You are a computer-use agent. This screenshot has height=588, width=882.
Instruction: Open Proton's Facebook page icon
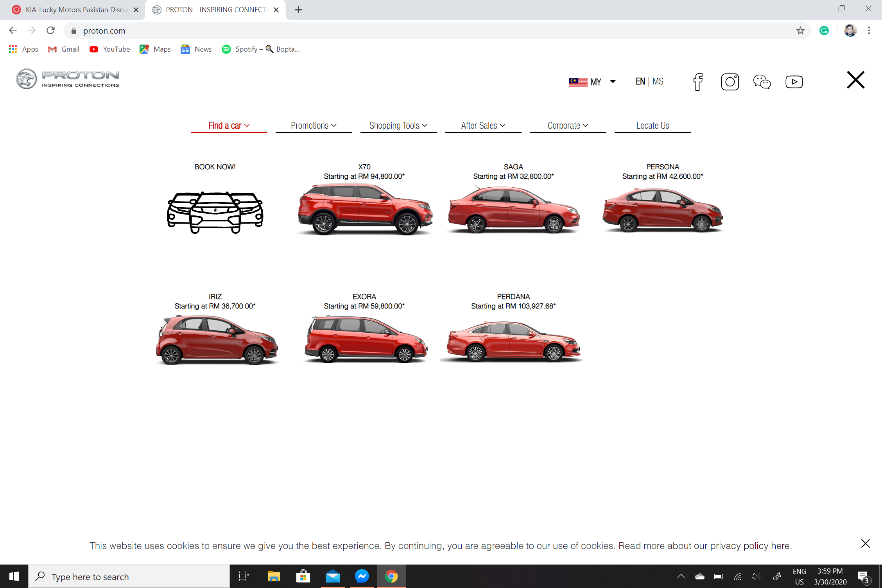tap(698, 82)
